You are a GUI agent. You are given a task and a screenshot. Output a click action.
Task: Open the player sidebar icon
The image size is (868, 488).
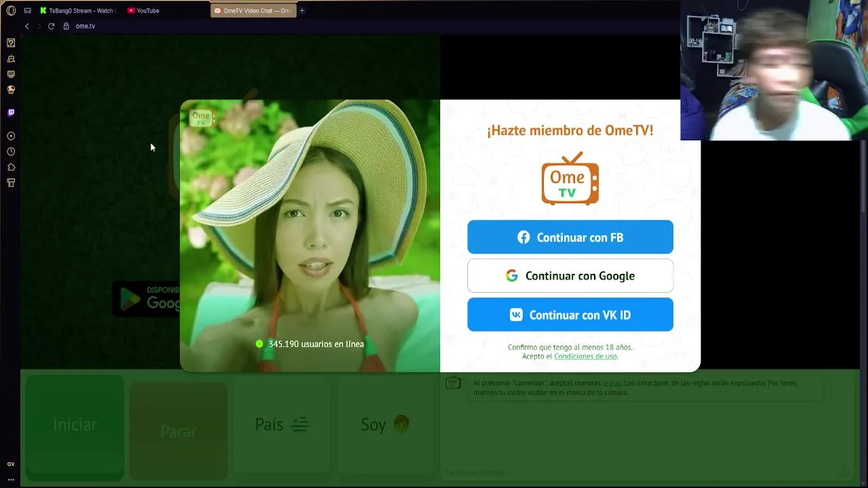coord(11,136)
